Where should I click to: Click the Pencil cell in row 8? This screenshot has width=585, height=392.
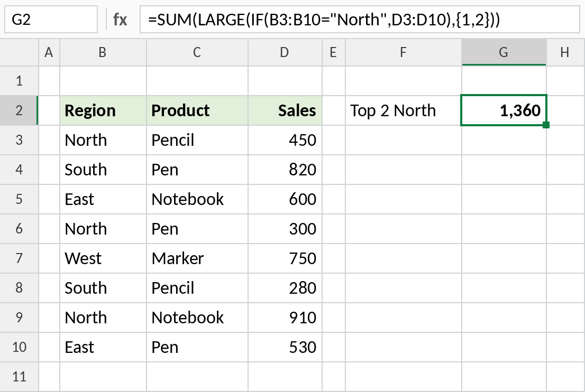click(x=197, y=288)
